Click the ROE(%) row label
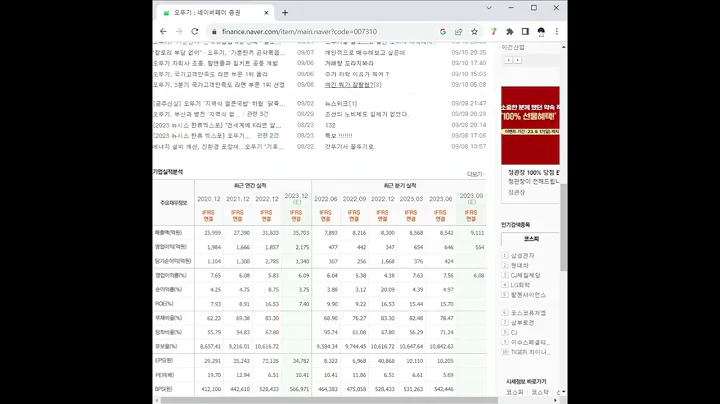 (164, 303)
